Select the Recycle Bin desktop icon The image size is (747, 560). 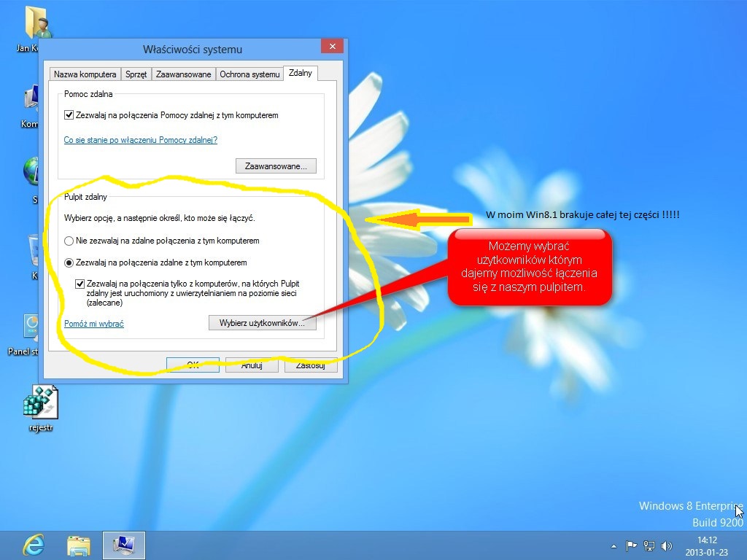coord(34,256)
